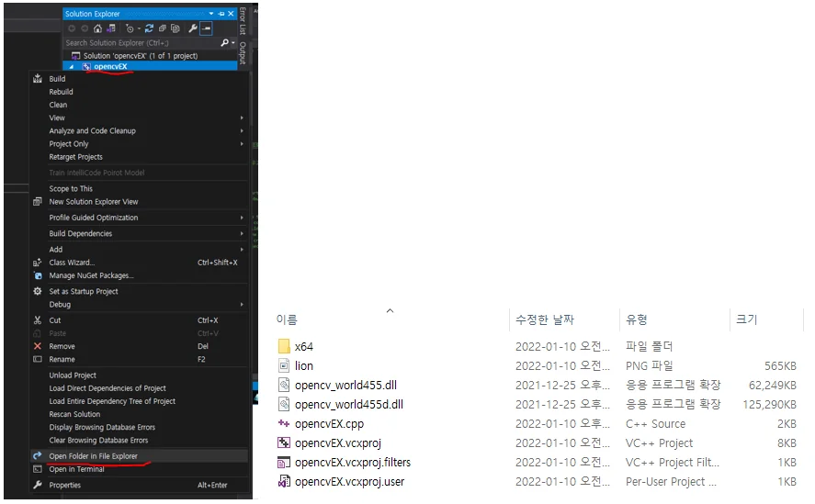Image resolution: width=815 pixels, height=504 pixels.
Task: Select the opencvEX.cpp file in Explorer
Action: 329,424
